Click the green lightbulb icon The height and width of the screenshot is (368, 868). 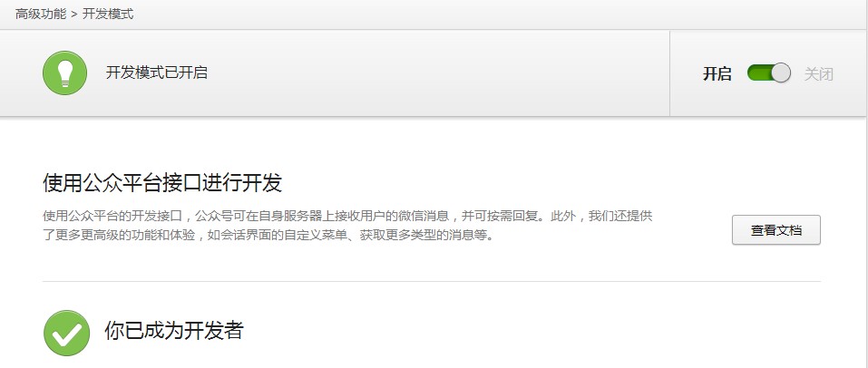tap(64, 73)
